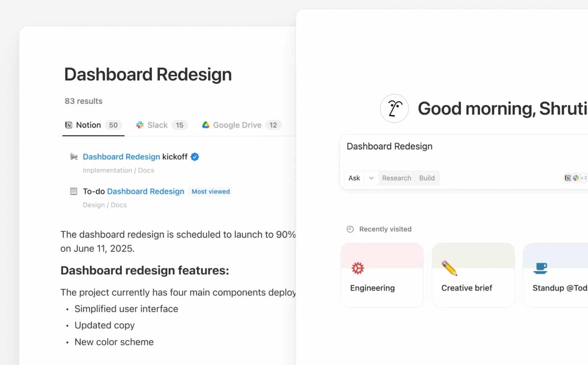Click the clock icon beside Recently visited
This screenshot has width=588, height=365.
(350, 229)
